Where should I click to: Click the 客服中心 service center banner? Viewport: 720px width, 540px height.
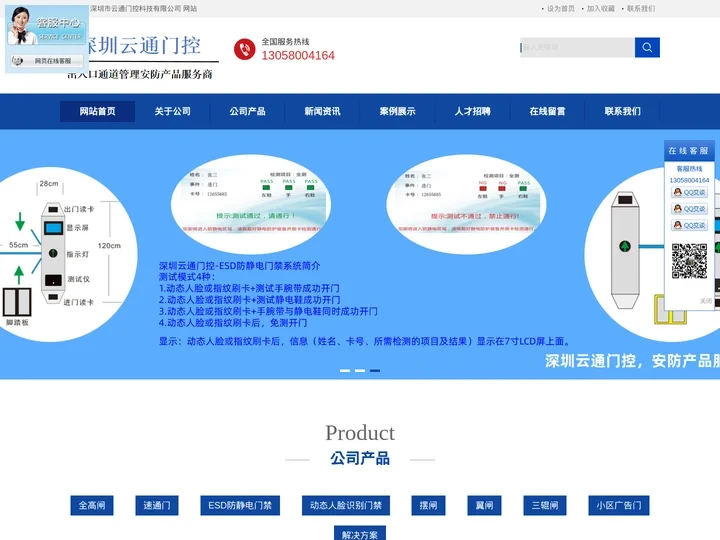pos(47,26)
